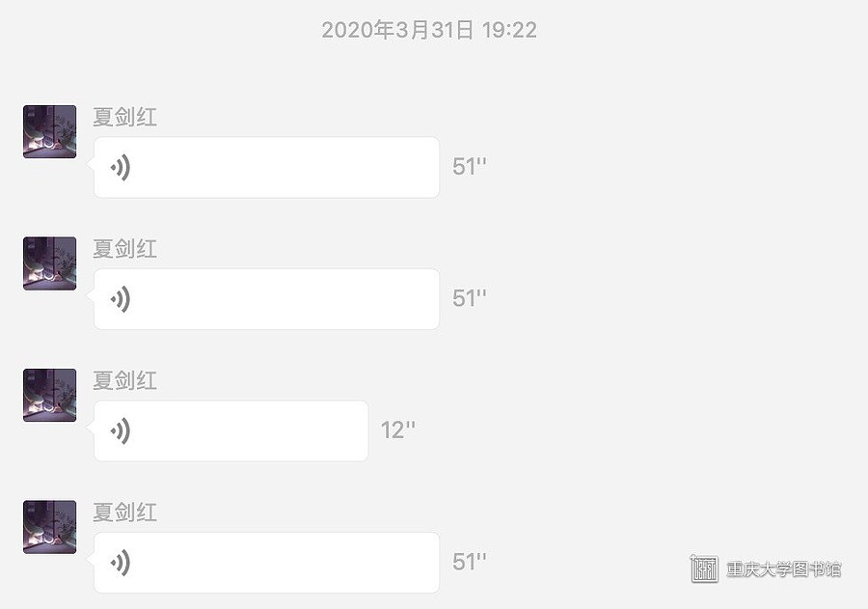Click the sound-wave icon in the bottom voice message
Screen dimensions: 868x609
pyautogui.click(x=121, y=563)
